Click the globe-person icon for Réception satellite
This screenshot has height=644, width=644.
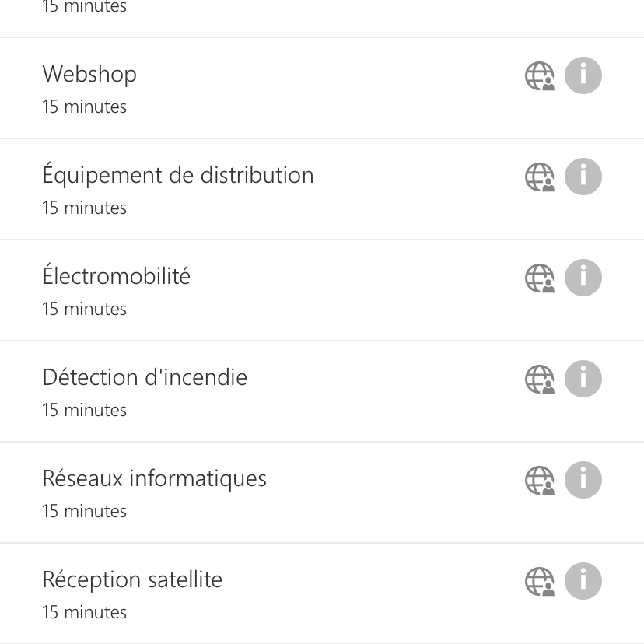(x=540, y=582)
